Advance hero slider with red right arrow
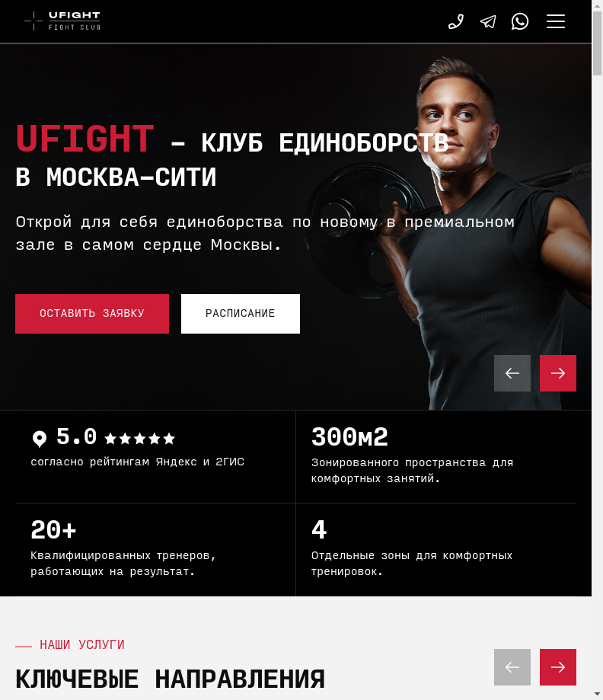Image resolution: width=603 pixels, height=700 pixels. (558, 373)
